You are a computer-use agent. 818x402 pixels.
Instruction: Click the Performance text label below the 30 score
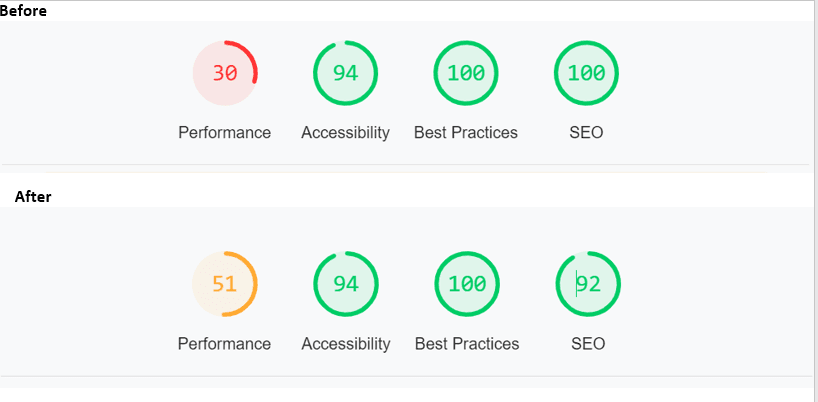[224, 132]
